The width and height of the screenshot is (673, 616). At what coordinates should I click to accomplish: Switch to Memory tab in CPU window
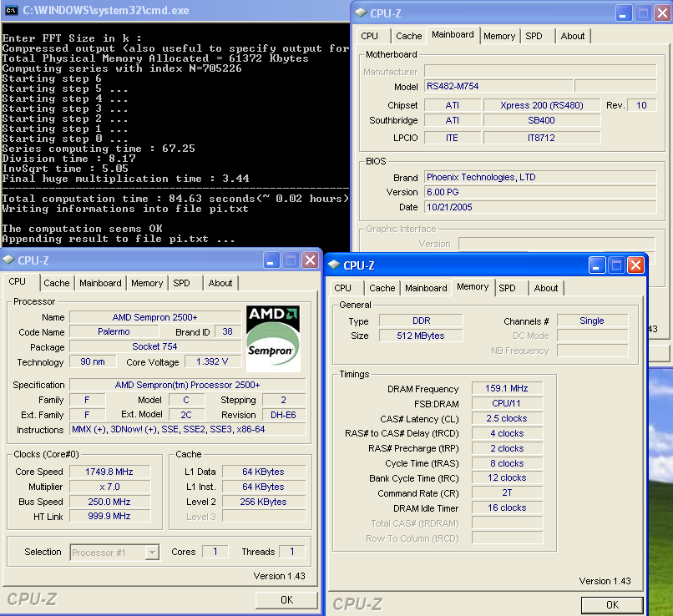coord(147,283)
